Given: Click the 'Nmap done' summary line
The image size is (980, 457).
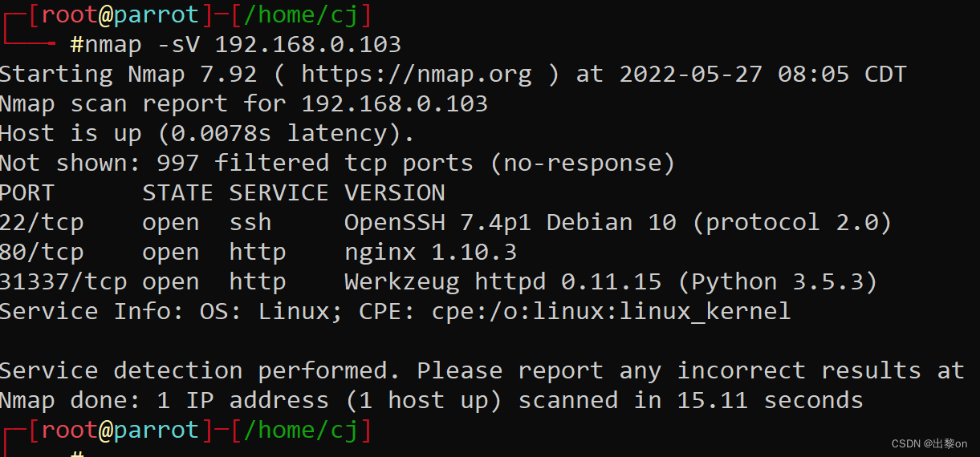Looking at the screenshot, I should pyautogui.click(x=431, y=400).
